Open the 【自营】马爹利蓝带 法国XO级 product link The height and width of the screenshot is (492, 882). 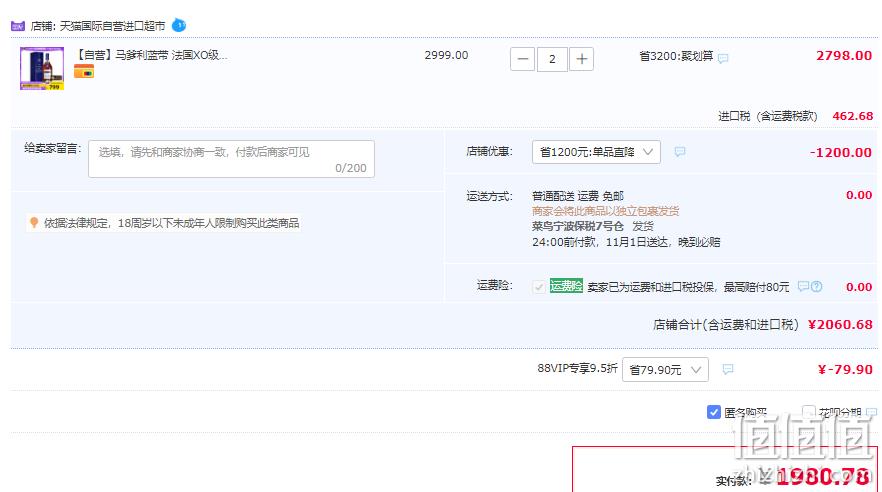pos(151,55)
